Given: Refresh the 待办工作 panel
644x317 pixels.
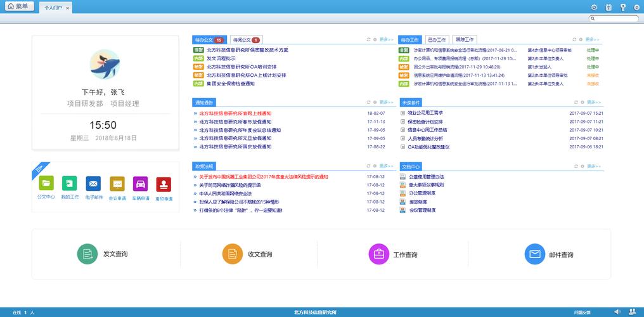Looking at the screenshot, I should (574, 39).
